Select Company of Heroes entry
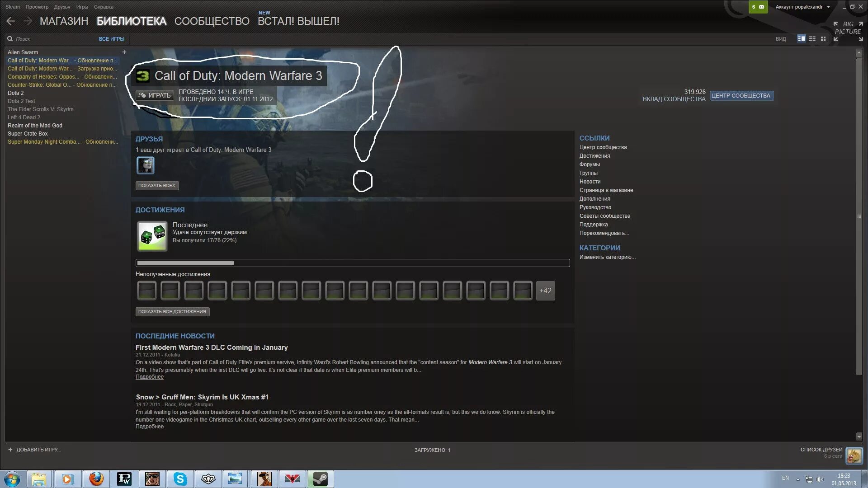The width and height of the screenshot is (868, 488). [x=62, y=77]
